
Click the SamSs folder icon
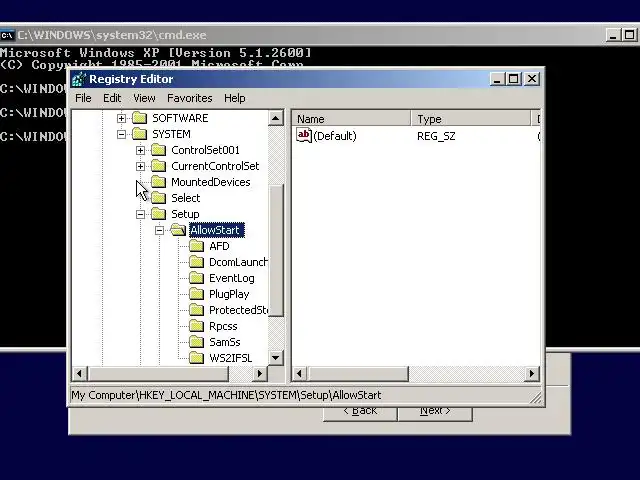196,342
